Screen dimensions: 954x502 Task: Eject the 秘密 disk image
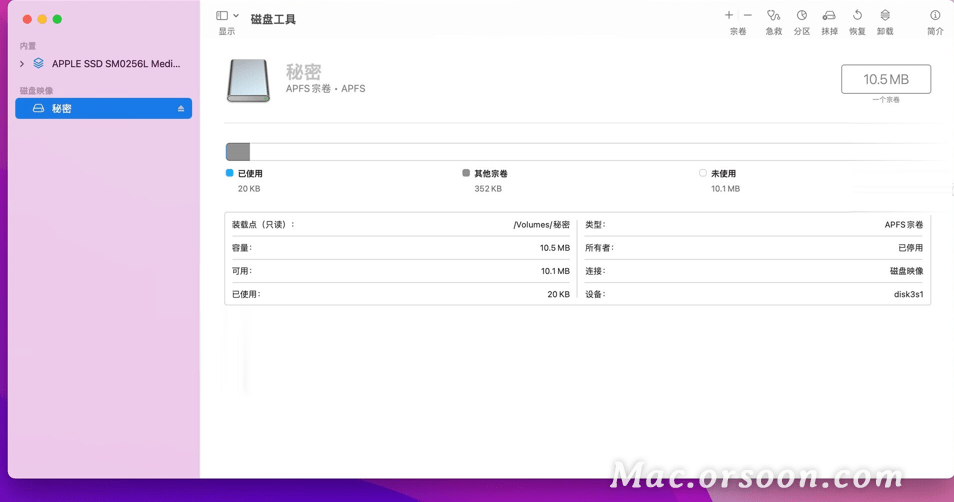pyautogui.click(x=181, y=108)
